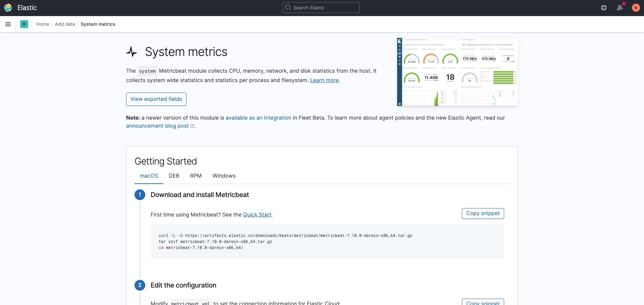
Task: Click the Elastic product name text
Action: pyautogui.click(x=27, y=8)
